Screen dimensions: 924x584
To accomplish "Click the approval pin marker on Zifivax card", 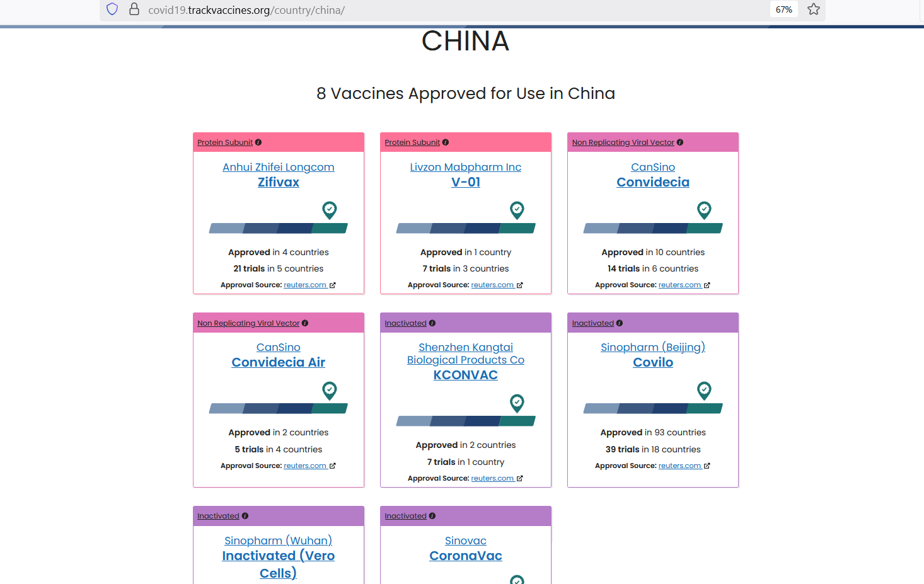I will coord(330,210).
